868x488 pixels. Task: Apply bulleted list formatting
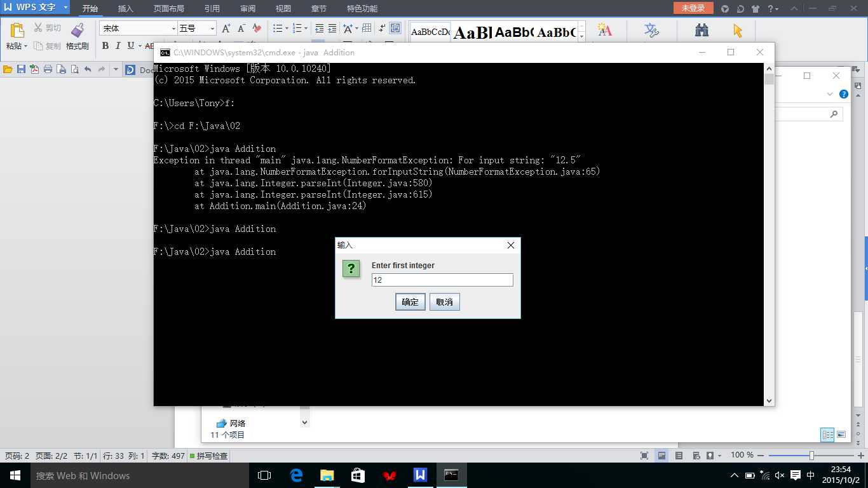(278, 29)
